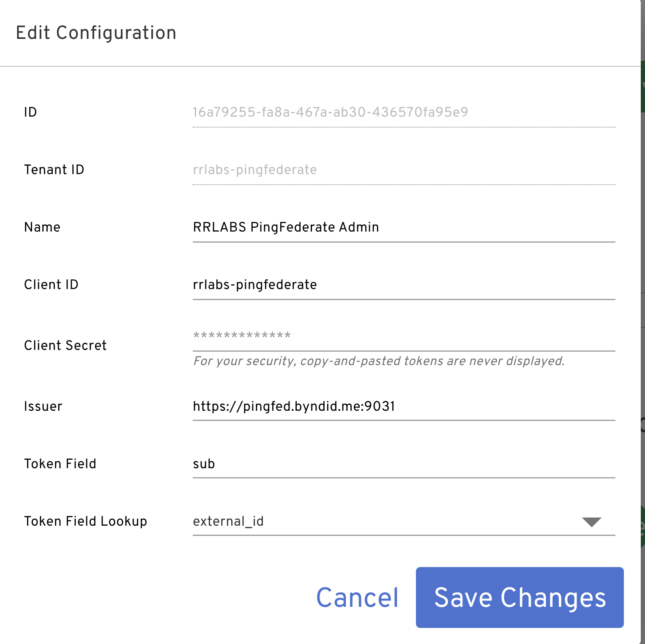Click the Token Field label
645x644 pixels.
(60, 464)
